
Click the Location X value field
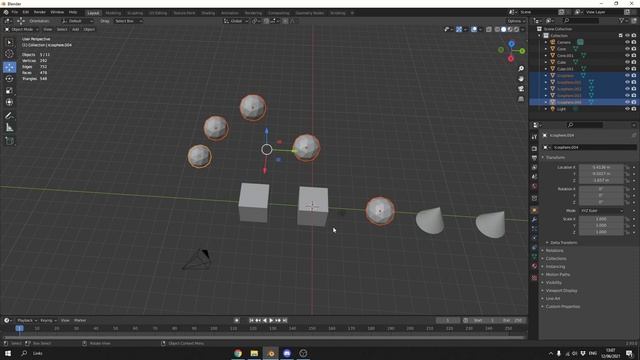tap(602, 167)
